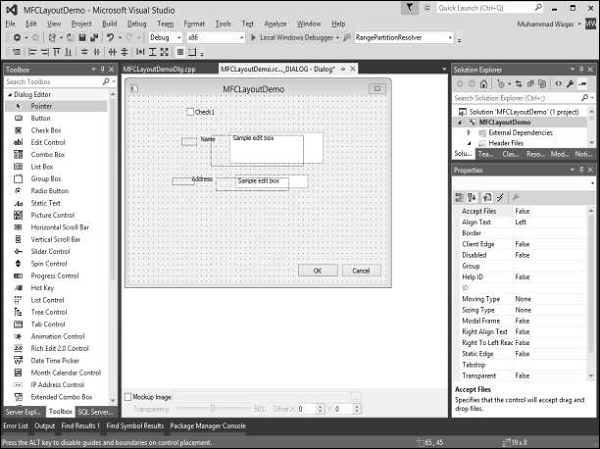Viewport: 600px width, 449px height.
Task: Switch to the MFCLayoutDemoDlg.cpp tab
Action: pyautogui.click(x=164, y=69)
